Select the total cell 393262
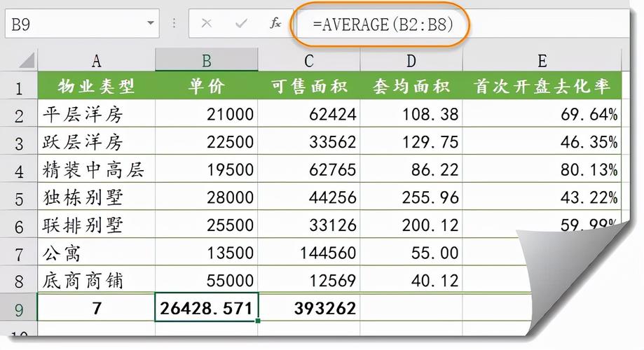Screen dimensions: 644x350 [x=309, y=307]
